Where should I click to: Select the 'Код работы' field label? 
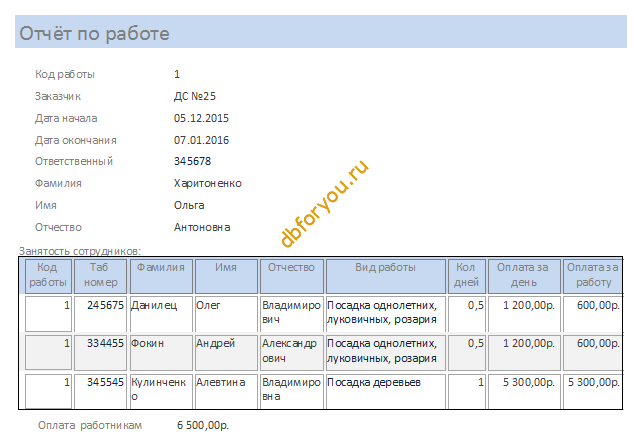pos(65,74)
